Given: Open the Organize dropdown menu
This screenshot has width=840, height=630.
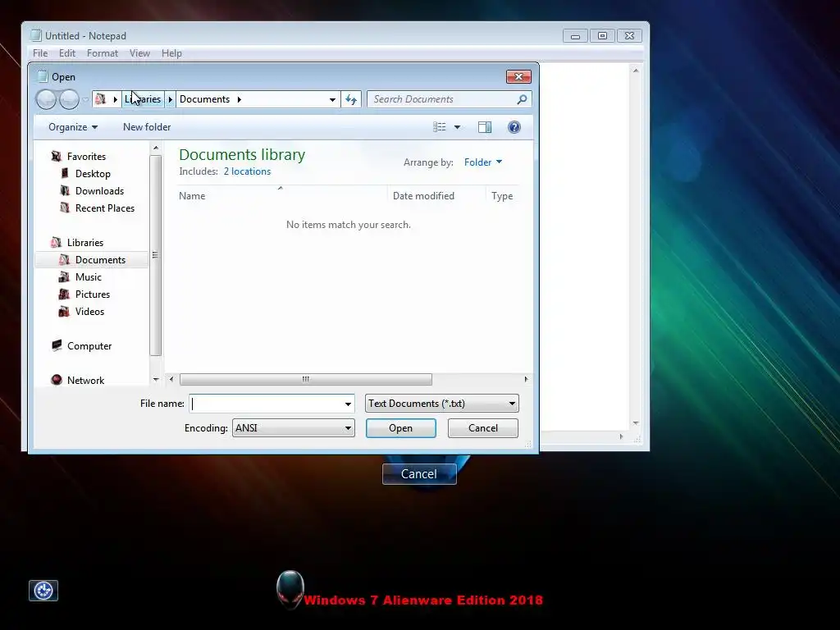Looking at the screenshot, I should [x=73, y=127].
